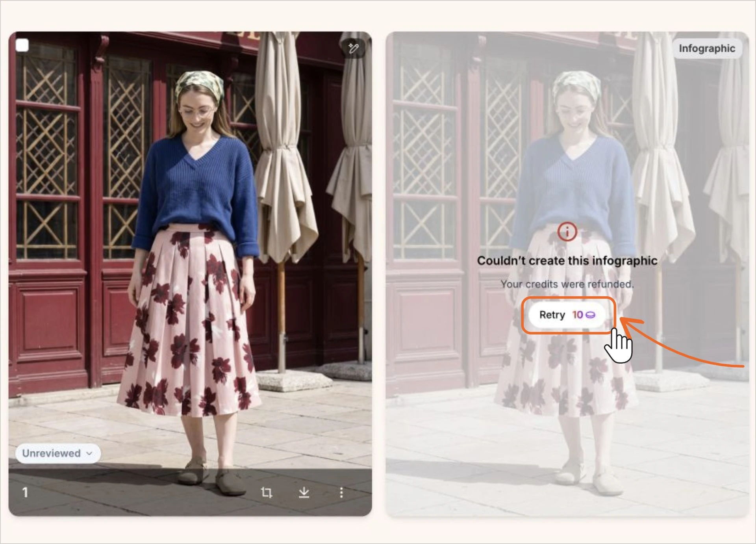Click the "Your credits were refunded." text
This screenshot has width=756, height=544.
(x=567, y=284)
